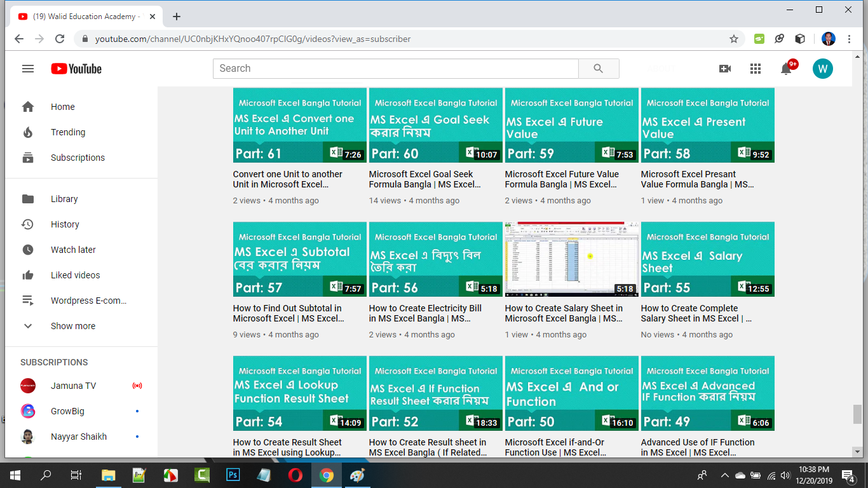
Task: Open the YouTube hamburger guide menu
Action: (28, 69)
